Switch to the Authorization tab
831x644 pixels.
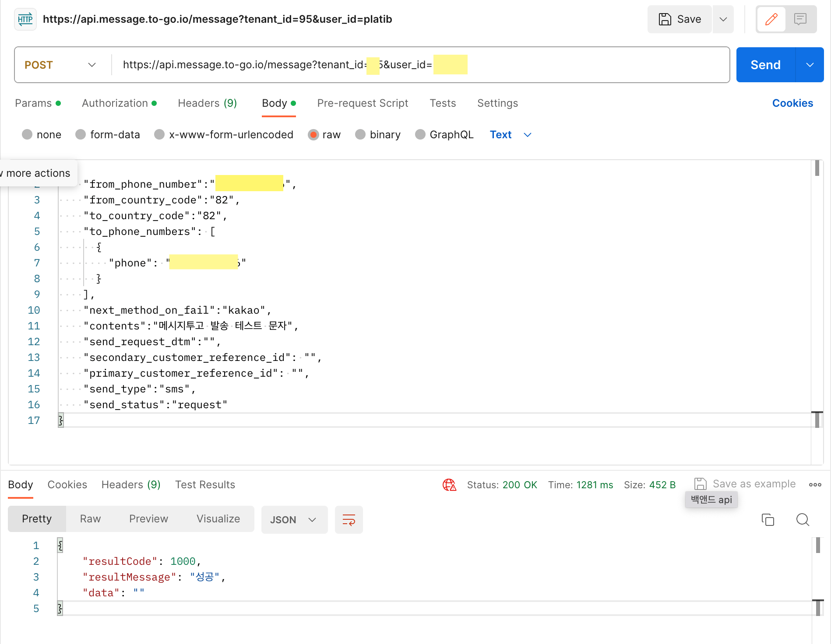[119, 103]
